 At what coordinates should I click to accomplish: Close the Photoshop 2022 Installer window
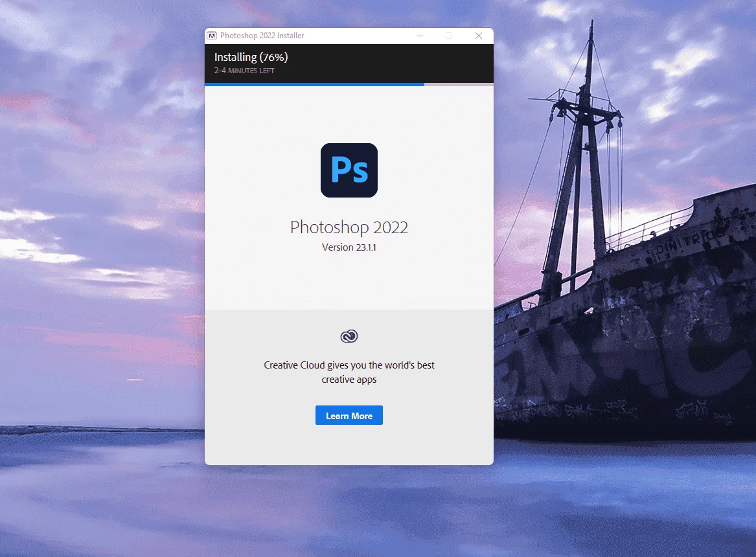478,36
